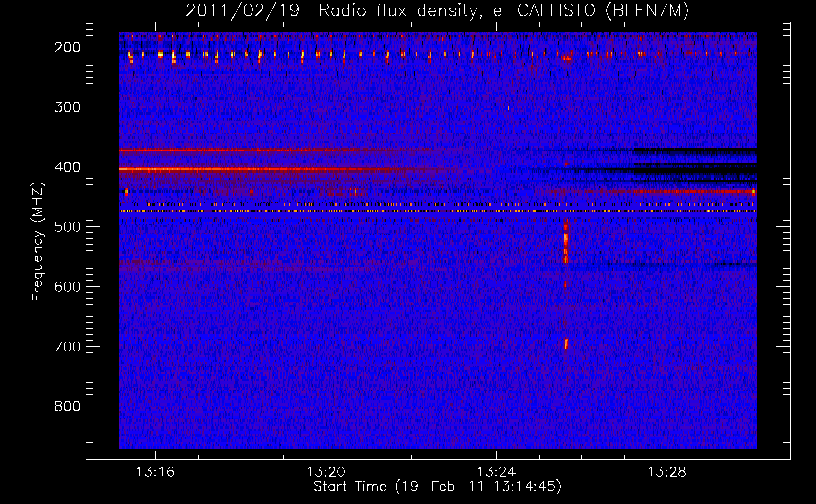Click the plot title '2011/02/19 Radio flux density'
The image size is (816, 504).
[331, 10]
